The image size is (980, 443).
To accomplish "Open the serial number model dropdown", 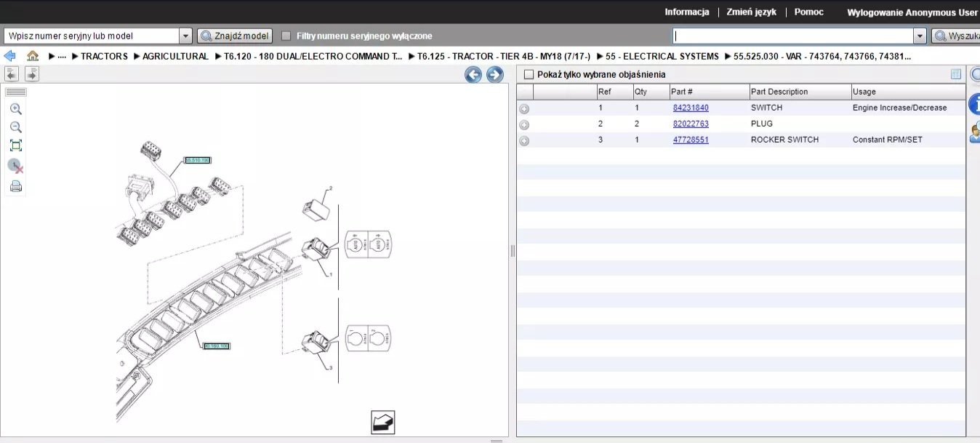I will 185,36.
